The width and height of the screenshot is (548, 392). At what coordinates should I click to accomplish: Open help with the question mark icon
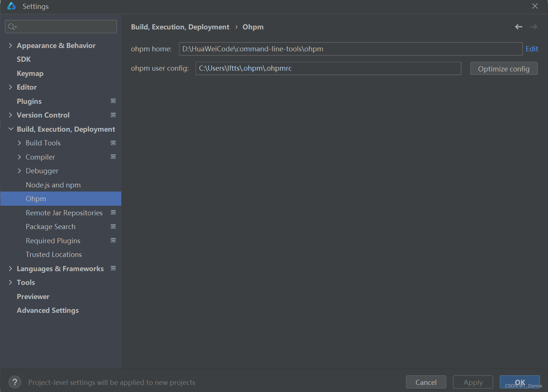tap(15, 382)
